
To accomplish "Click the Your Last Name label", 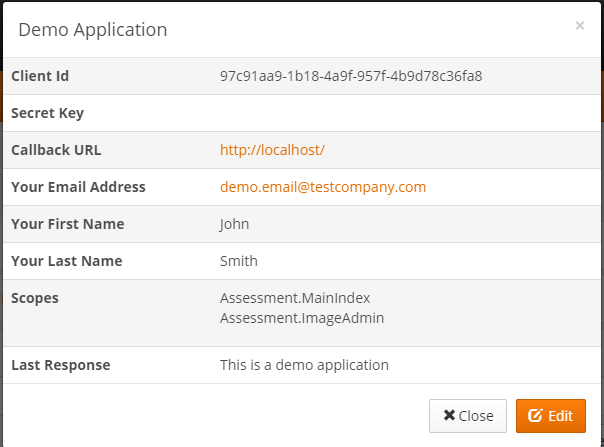I will click(x=67, y=261).
